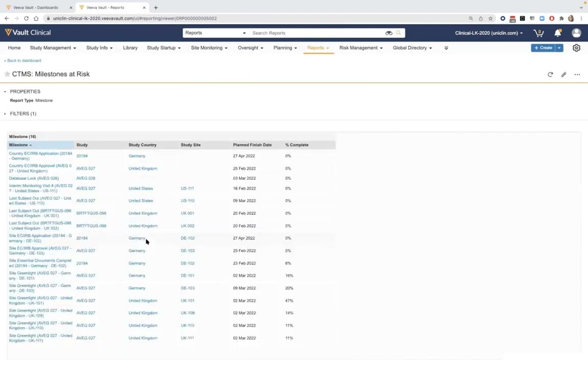This screenshot has width=588, height=368.
Task: Open Study Management menu
Action: pyautogui.click(x=53, y=48)
